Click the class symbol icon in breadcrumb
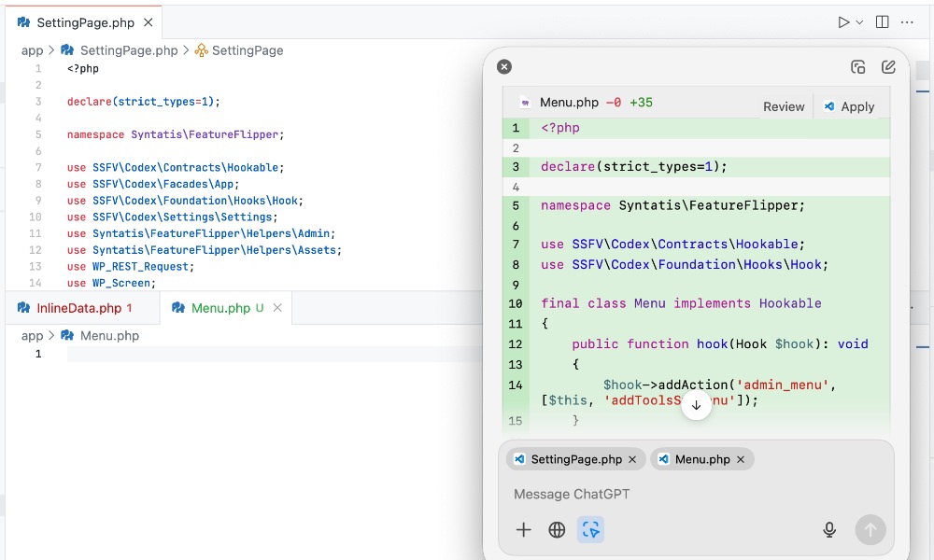The image size is (934, 560). pos(202,50)
